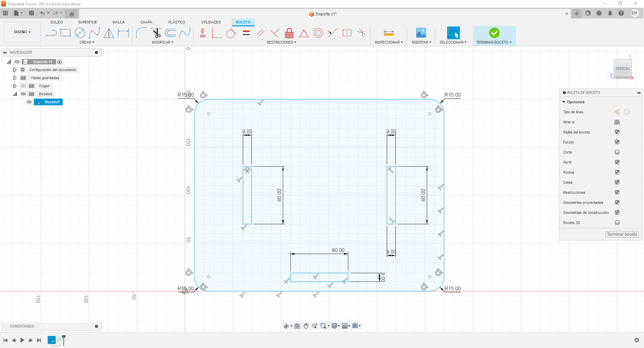Switch to the SOLIDO tab
The width and height of the screenshot is (644, 348).
click(57, 22)
